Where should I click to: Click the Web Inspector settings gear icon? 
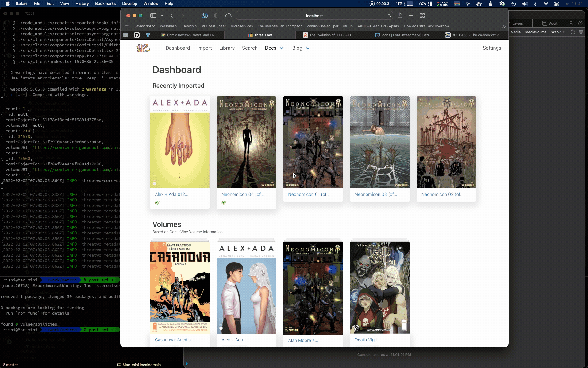(x=580, y=23)
